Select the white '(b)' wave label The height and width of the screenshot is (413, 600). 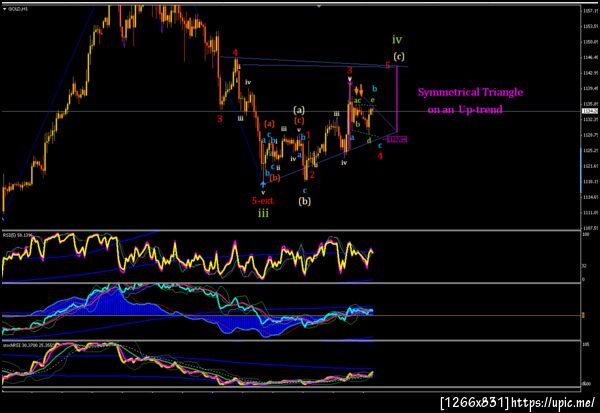click(x=305, y=201)
